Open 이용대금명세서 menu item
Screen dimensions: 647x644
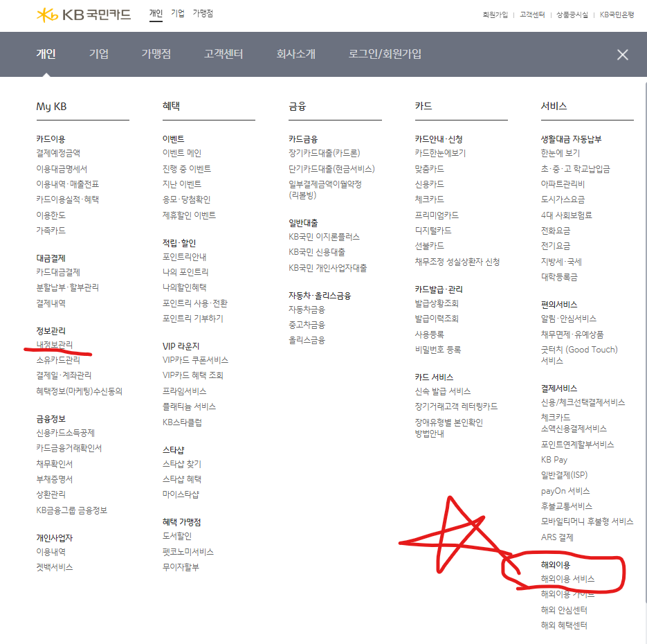(x=62, y=169)
